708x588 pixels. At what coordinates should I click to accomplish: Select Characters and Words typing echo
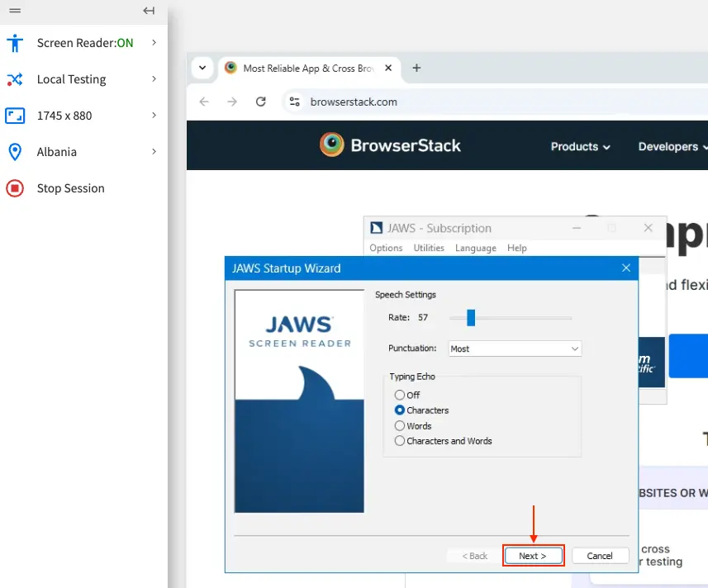click(399, 441)
